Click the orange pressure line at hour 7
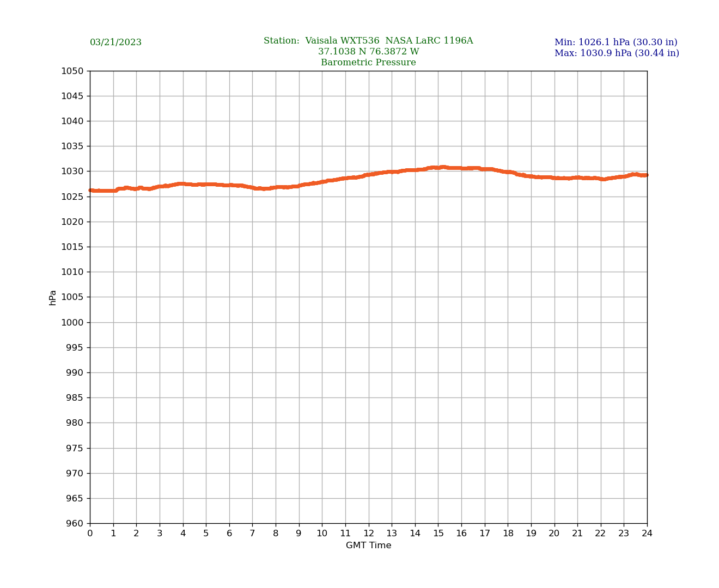This screenshot has height=588, width=719. [252, 188]
